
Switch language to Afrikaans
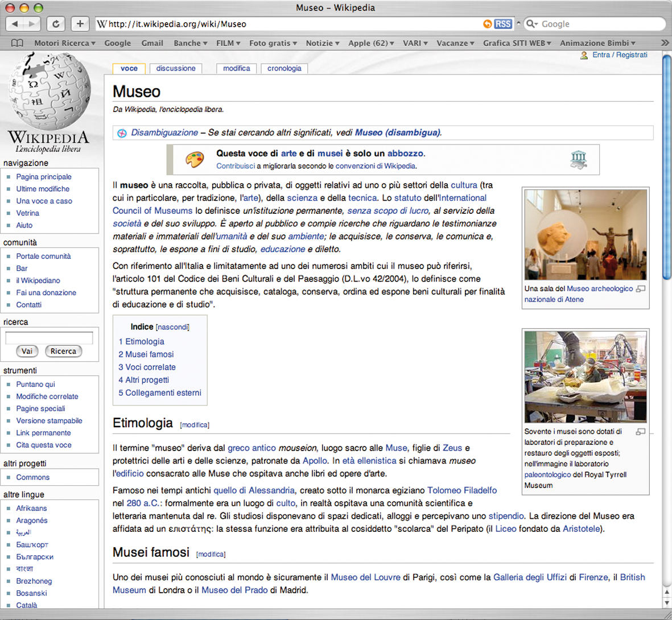[x=32, y=508]
